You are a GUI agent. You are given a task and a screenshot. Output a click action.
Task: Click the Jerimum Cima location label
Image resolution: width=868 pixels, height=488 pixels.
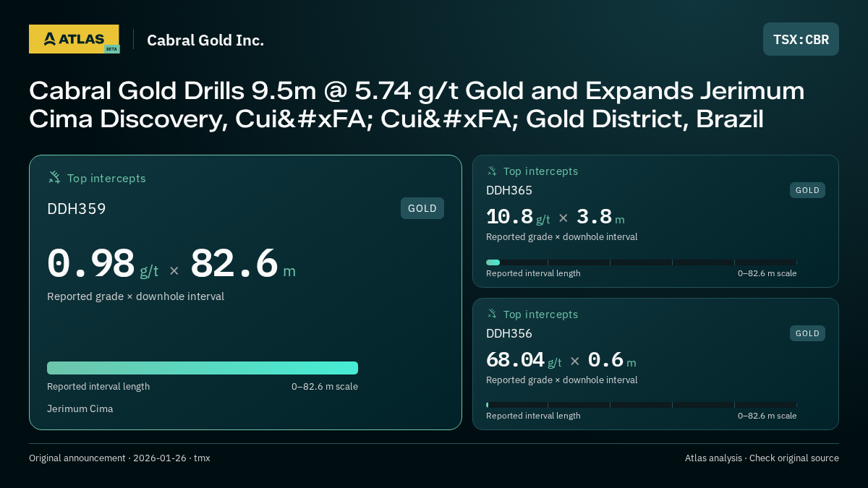[x=80, y=408]
